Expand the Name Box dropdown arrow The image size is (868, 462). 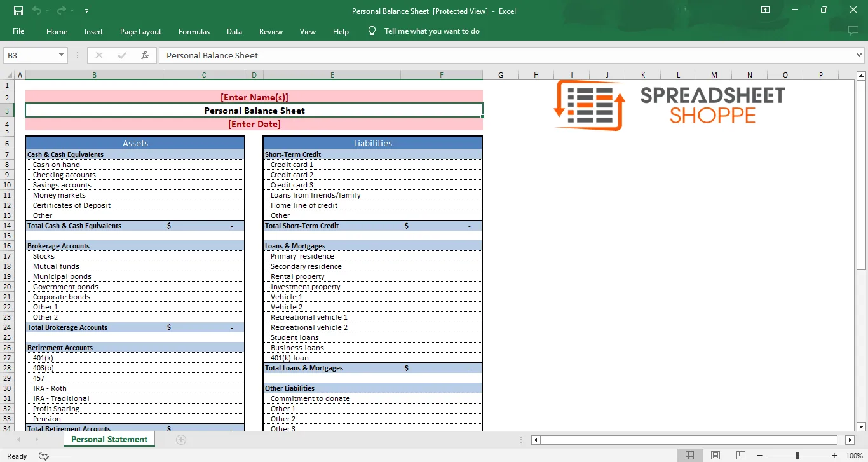click(62, 55)
